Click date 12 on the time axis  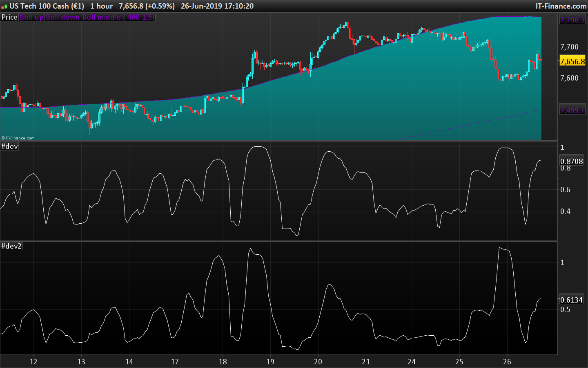(x=33, y=361)
